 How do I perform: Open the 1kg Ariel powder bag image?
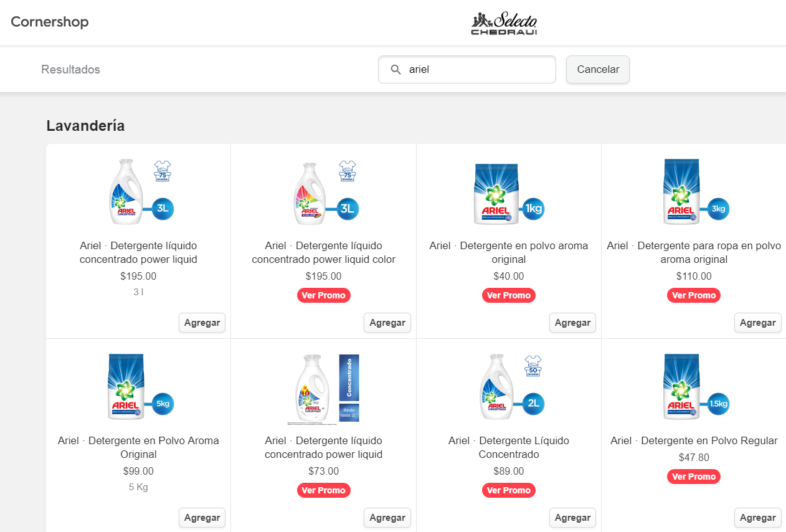509,193
